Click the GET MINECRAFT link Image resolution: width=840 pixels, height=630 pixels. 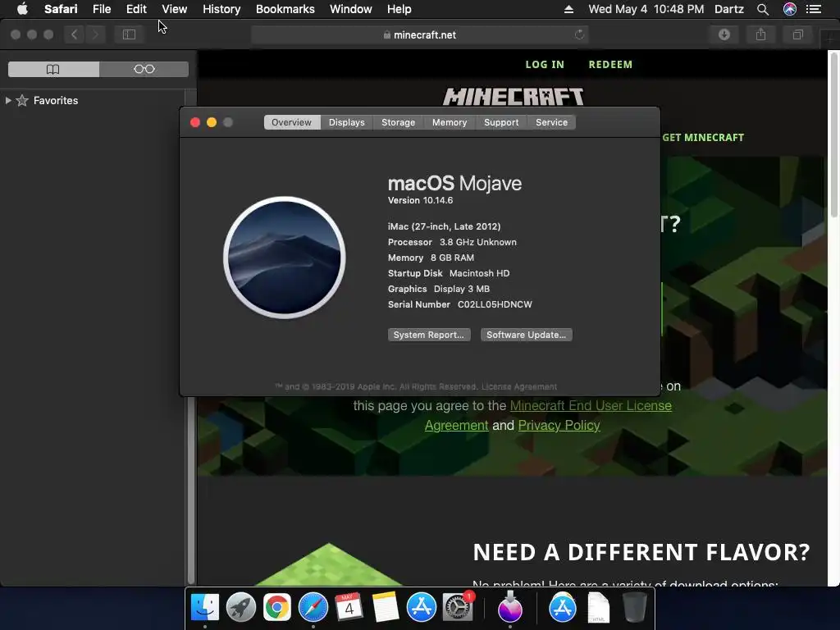pos(703,137)
